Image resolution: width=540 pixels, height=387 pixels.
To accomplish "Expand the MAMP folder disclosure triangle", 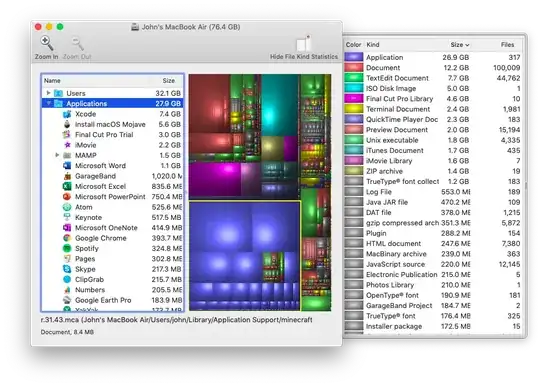I will (57, 155).
